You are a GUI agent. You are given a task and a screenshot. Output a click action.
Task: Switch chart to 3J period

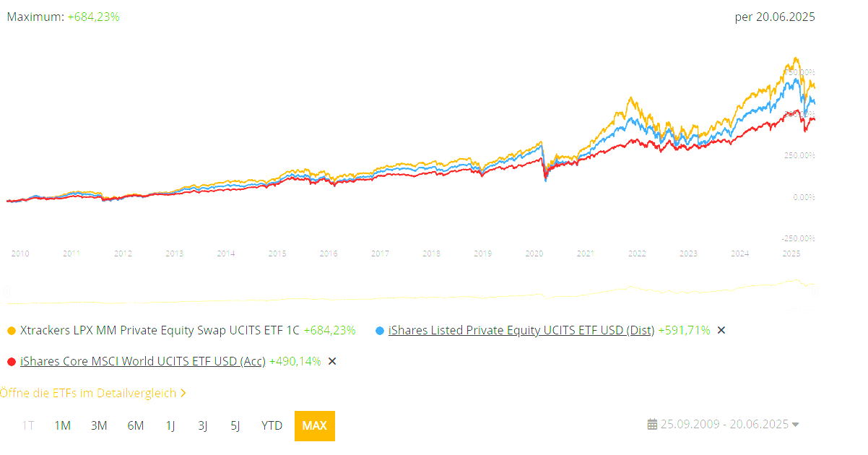pyautogui.click(x=203, y=425)
